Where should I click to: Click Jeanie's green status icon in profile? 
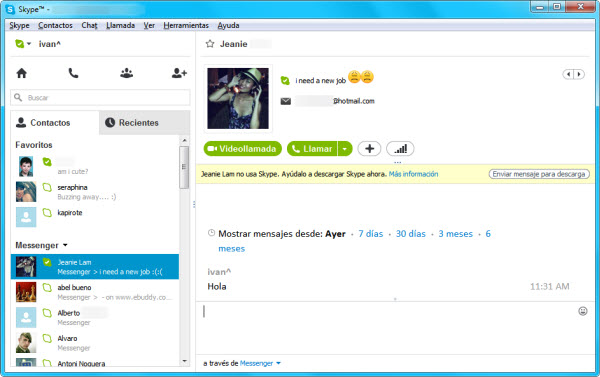[285, 80]
